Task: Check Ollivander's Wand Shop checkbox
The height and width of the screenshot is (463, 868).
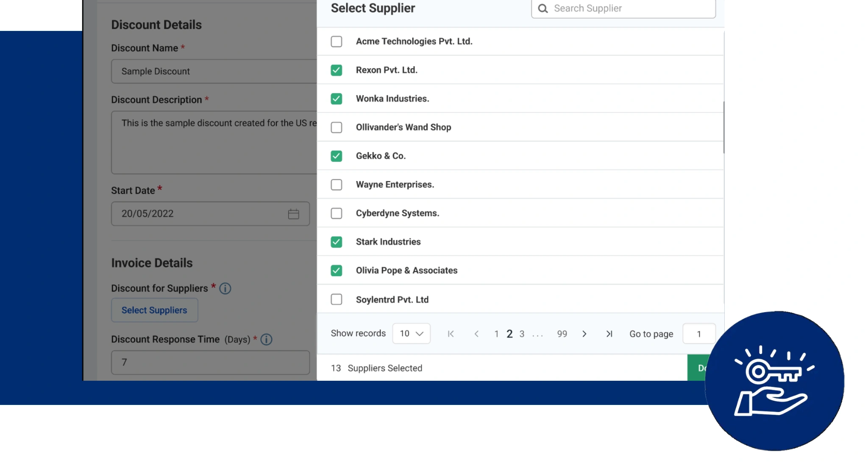Action: coord(337,127)
